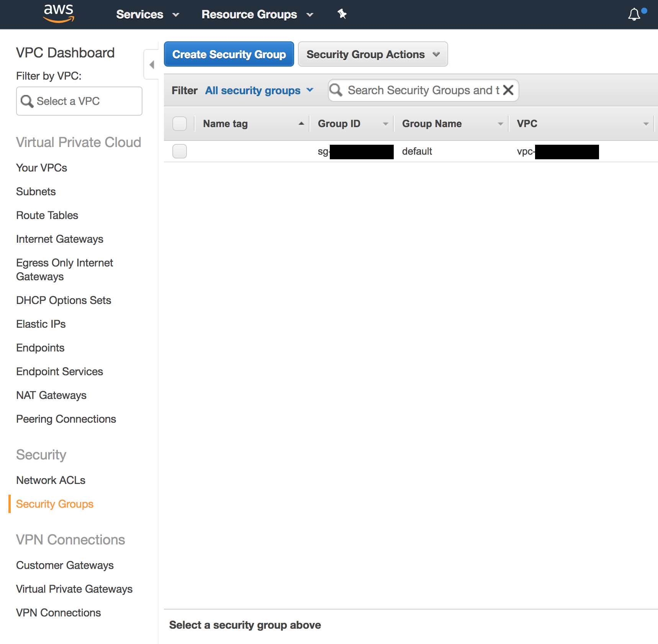Click the Create Security Group button
The width and height of the screenshot is (658, 644).
[x=229, y=54]
